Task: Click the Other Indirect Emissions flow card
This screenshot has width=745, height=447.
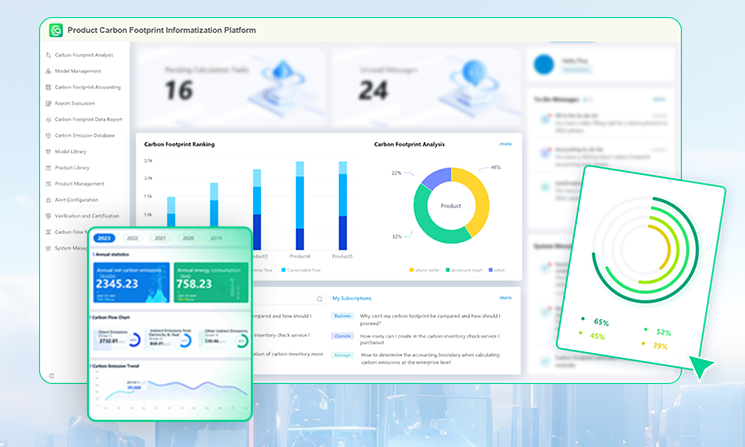Action: tap(225, 339)
